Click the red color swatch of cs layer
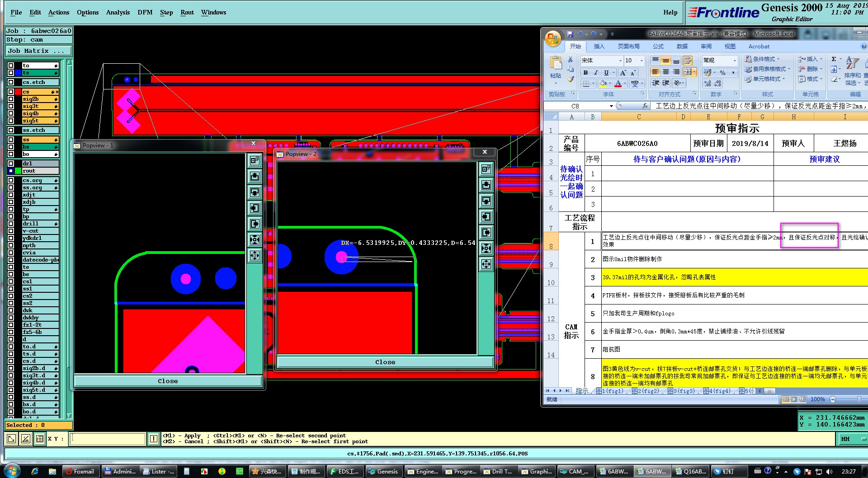 [x=18, y=92]
